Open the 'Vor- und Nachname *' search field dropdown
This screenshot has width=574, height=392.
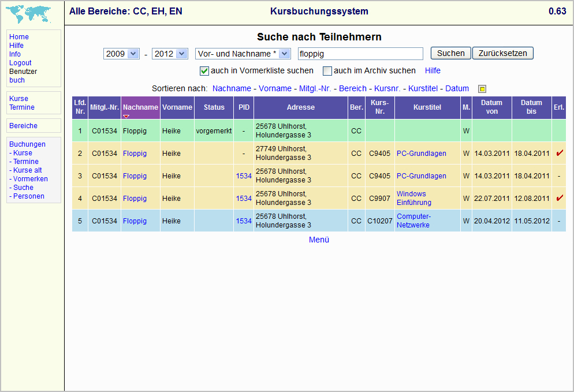243,54
